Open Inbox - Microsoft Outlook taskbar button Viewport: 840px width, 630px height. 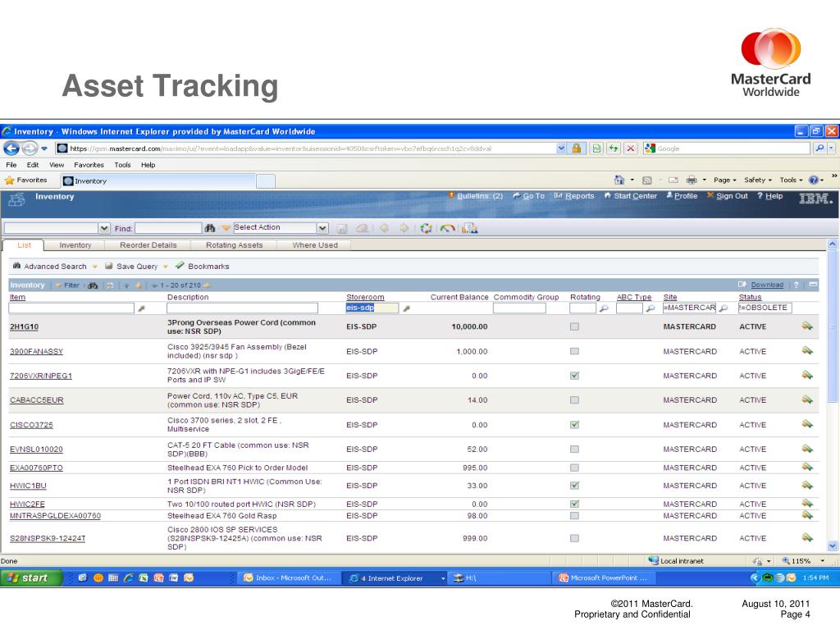(288, 578)
